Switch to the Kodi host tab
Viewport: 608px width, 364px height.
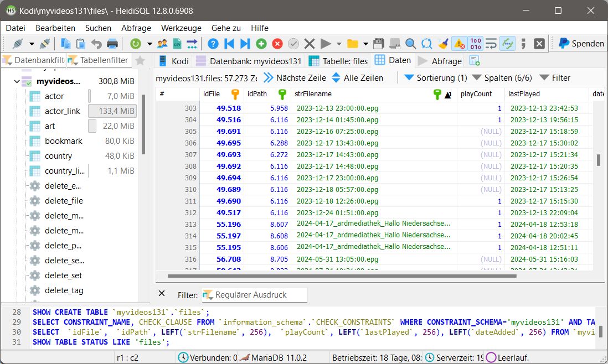pyautogui.click(x=174, y=61)
